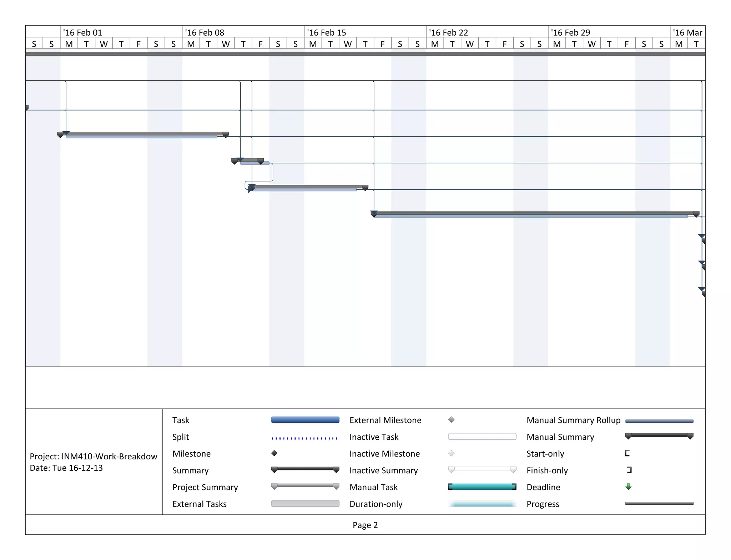Click the Page 2 footer label
This screenshot has height=560, width=731.
[x=365, y=525]
